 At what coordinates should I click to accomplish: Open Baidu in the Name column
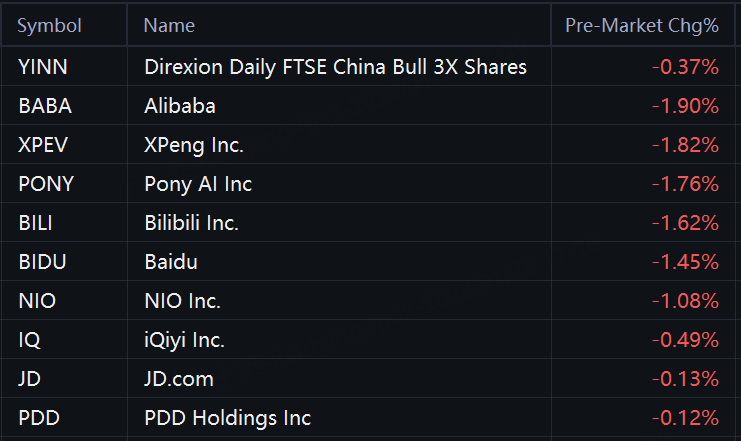click(x=171, y=262)
